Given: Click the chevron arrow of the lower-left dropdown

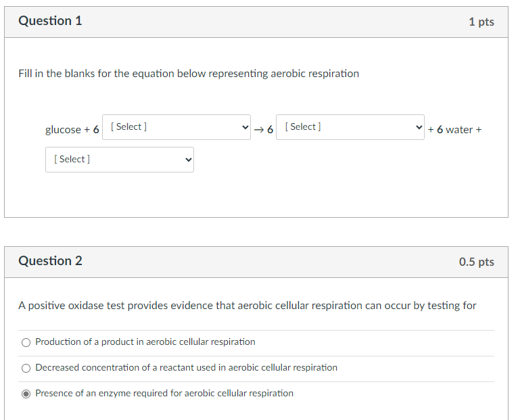Looking at the screenshot, I should pos(188,160).
